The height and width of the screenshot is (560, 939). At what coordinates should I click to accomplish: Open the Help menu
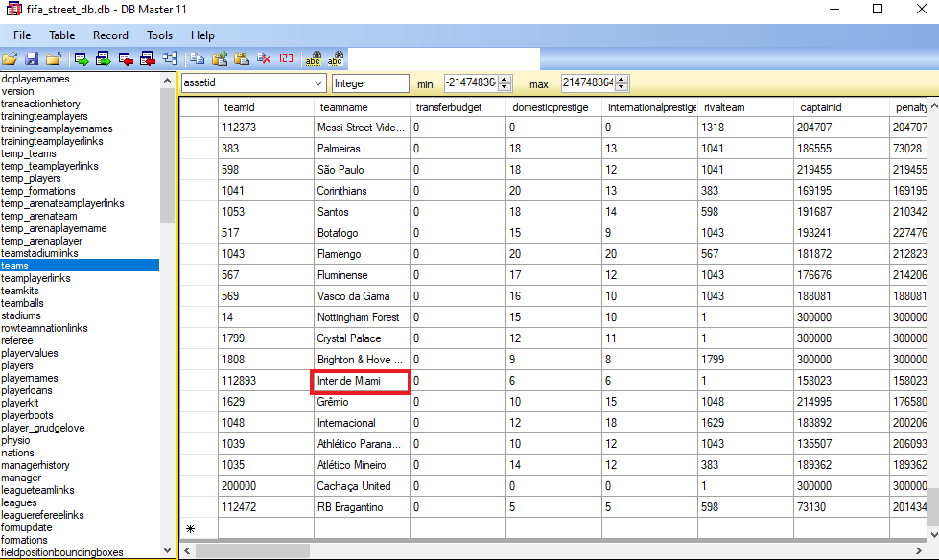pyautogui.click(x=202, y=35)
